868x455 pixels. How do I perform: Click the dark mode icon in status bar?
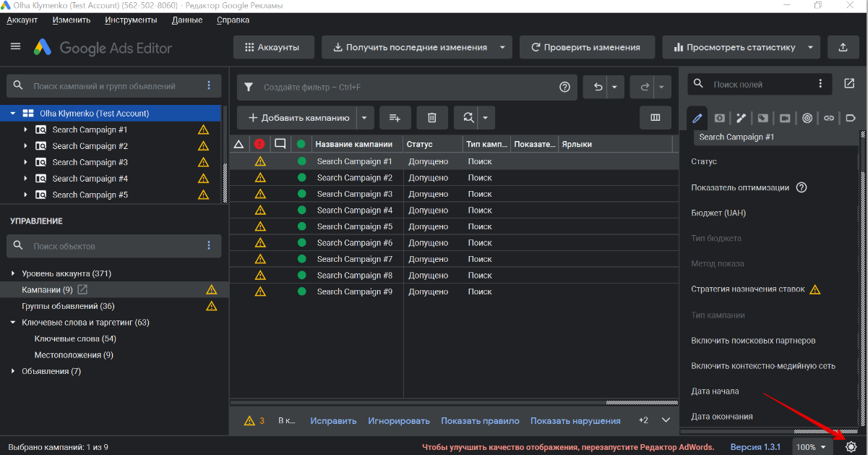pyautogui.click(x=851, y=447)
